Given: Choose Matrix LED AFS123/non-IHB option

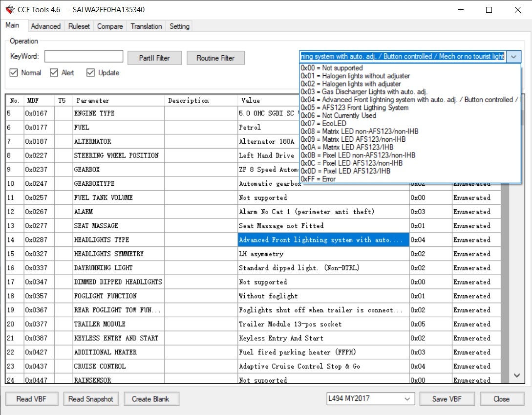Looking at the screenshot, I should click(410, 139).
